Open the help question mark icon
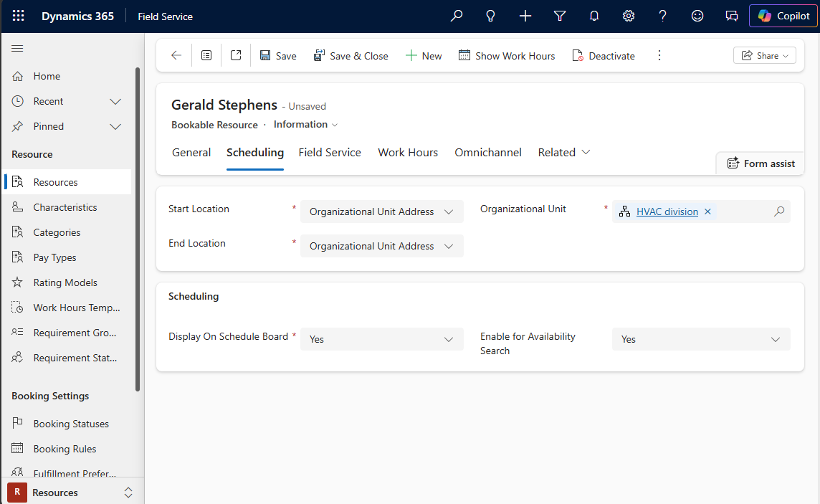Viewport: 820px width, 504px height. 662,16
